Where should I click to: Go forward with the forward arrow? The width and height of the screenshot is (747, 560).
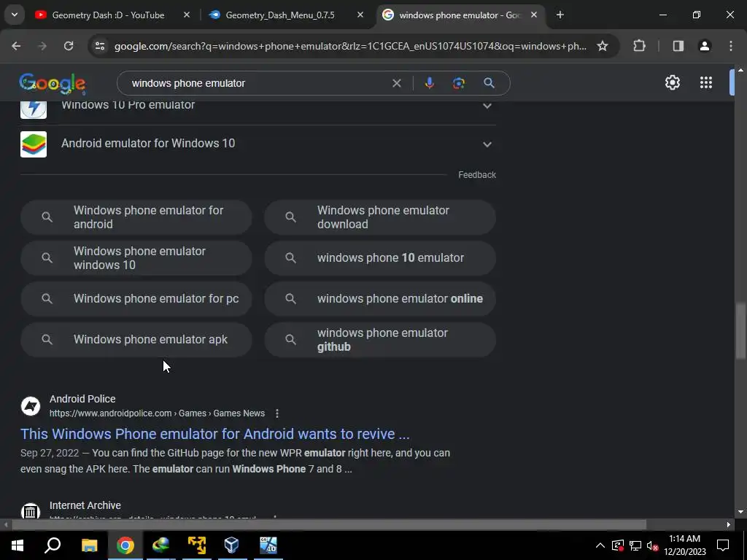coord(42,46)
